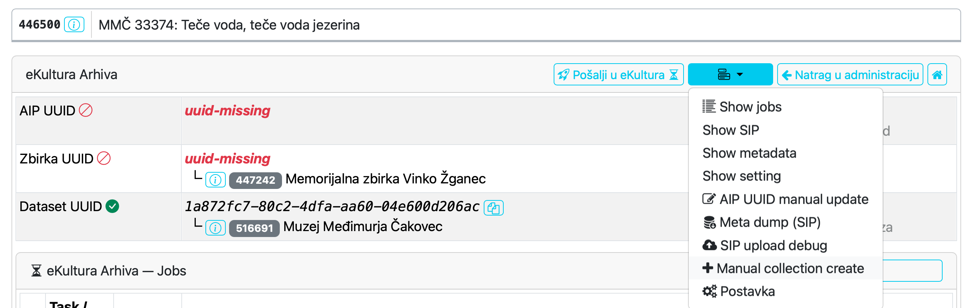Click the info icon next to ID 446500
The image size is (980, 308).
coord(74,25)
